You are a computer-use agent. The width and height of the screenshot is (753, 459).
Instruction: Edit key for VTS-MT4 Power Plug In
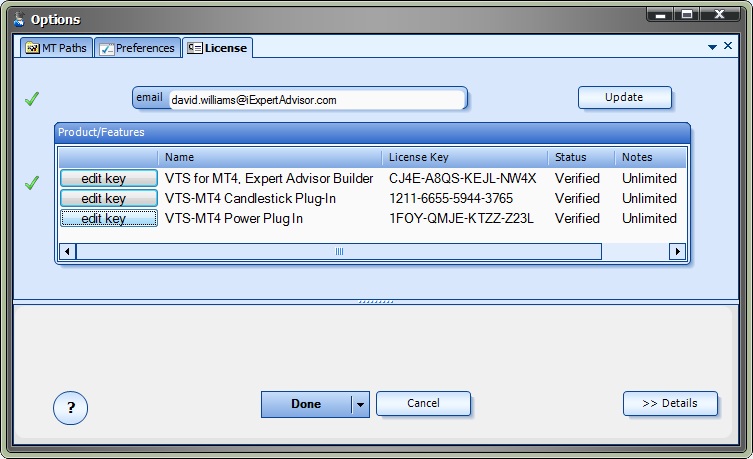[109, 218]
